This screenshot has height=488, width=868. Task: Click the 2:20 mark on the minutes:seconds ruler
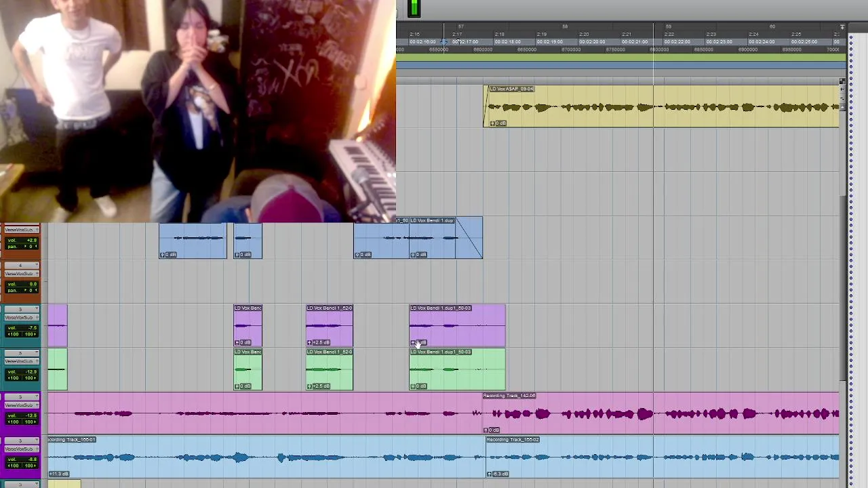click(x=584, y=35)
